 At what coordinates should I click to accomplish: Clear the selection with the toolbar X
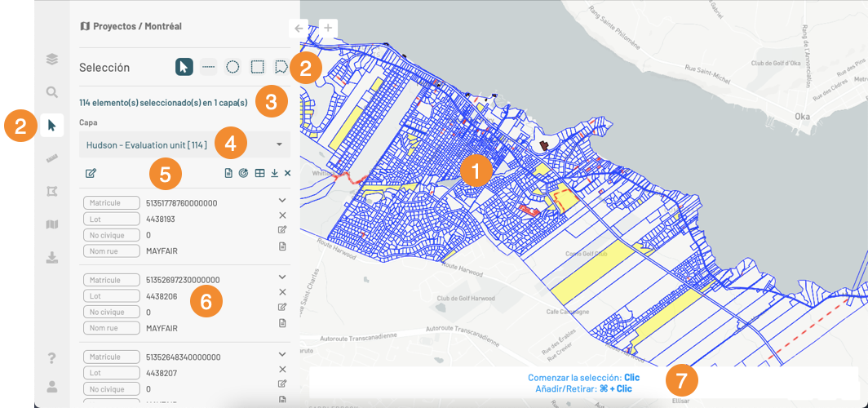pos(288,173)
